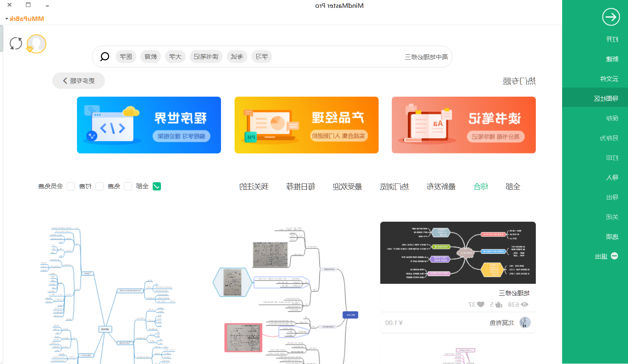Screen dimensions: 628x364
Task: Click the heart favorite icon beside 37
Action: [x=481, y=304]
